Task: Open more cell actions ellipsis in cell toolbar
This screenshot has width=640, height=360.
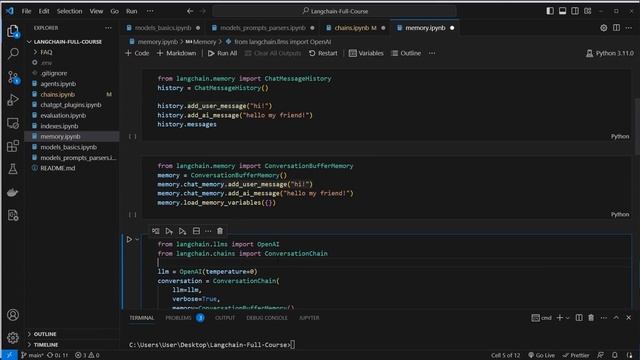Action: pyautogui.click(x=208, y=231)
